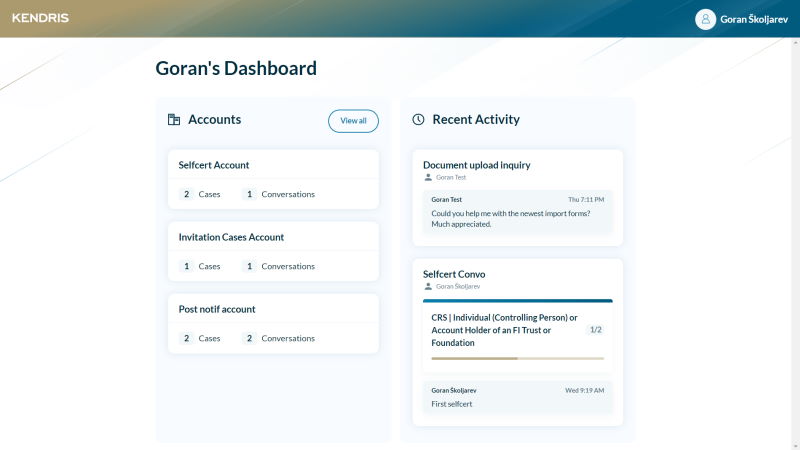Viewport: 800px width, 450px height.
Task: Click the CRS form progress bar
Action: pyautogui.click(x=517, y=358)
